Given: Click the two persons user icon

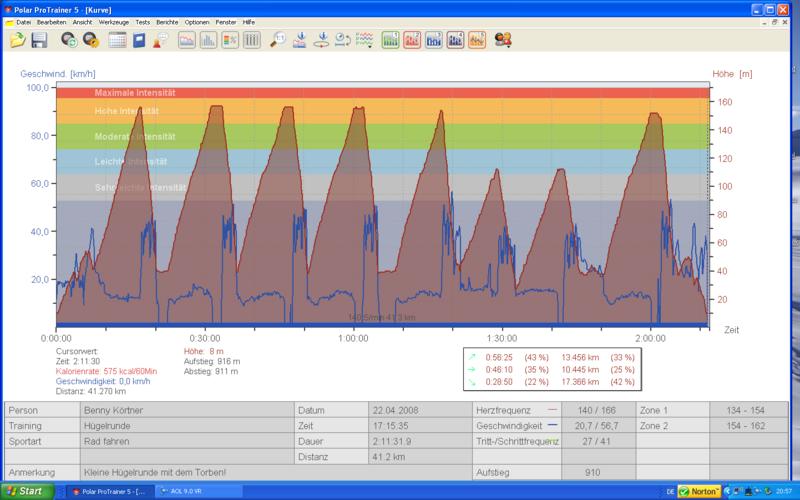Looking at the screenshot, I should 503,40.
